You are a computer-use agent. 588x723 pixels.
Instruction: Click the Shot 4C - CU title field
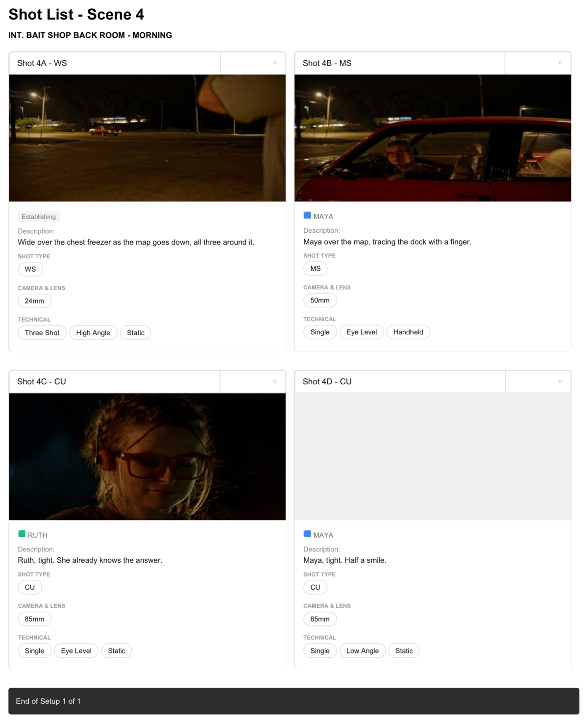point(115,382)
